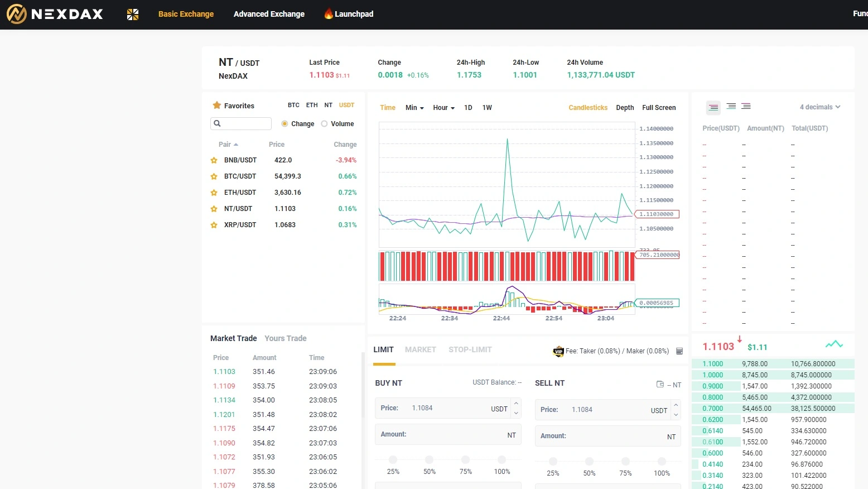Open the Yours Trade tab

tap(286, 338)
